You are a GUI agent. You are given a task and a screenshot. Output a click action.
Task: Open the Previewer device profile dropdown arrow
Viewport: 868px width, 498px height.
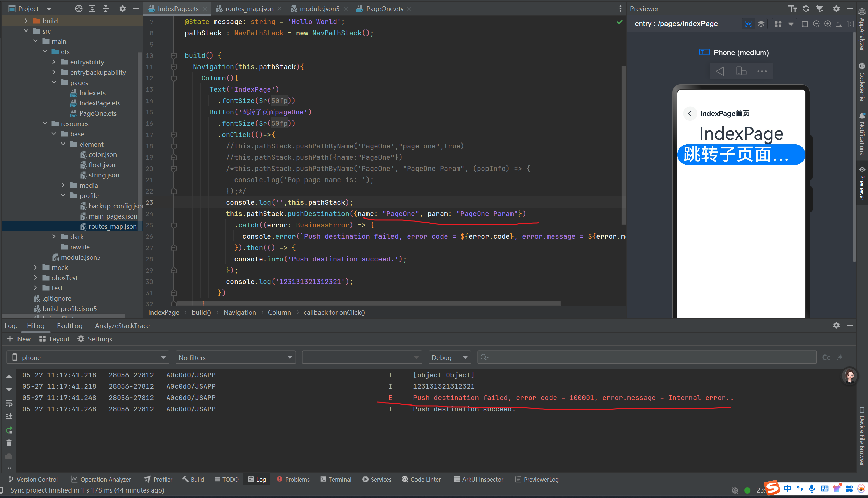(791, 24)
